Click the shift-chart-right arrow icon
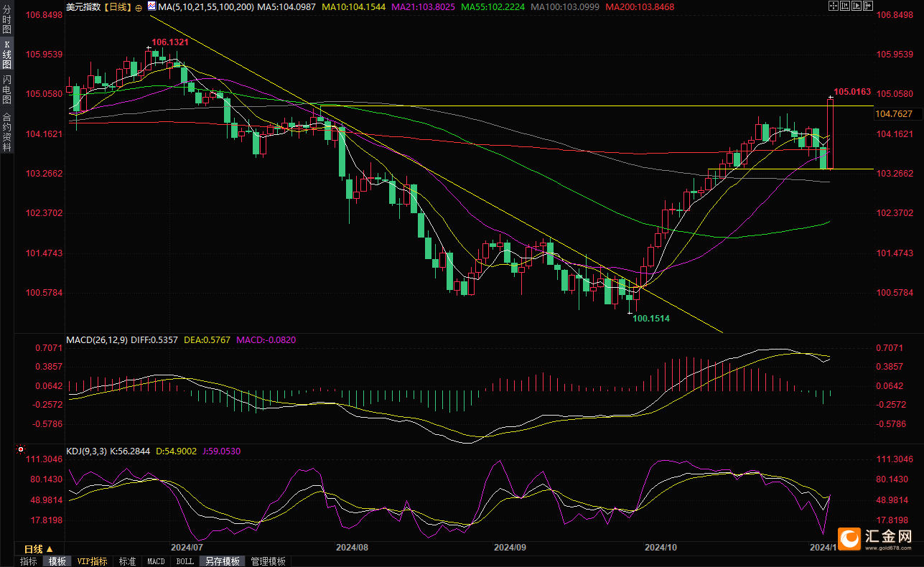 (868, 6)
